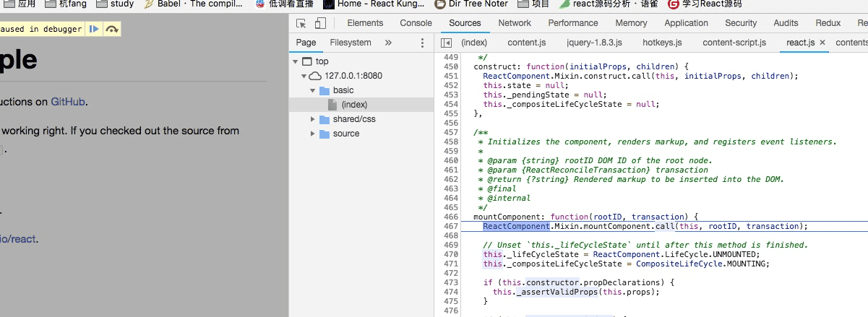This screenshot has height=317, width=868.
Task: Switch to the Network panel tab
Action: (x=515, y=23)
